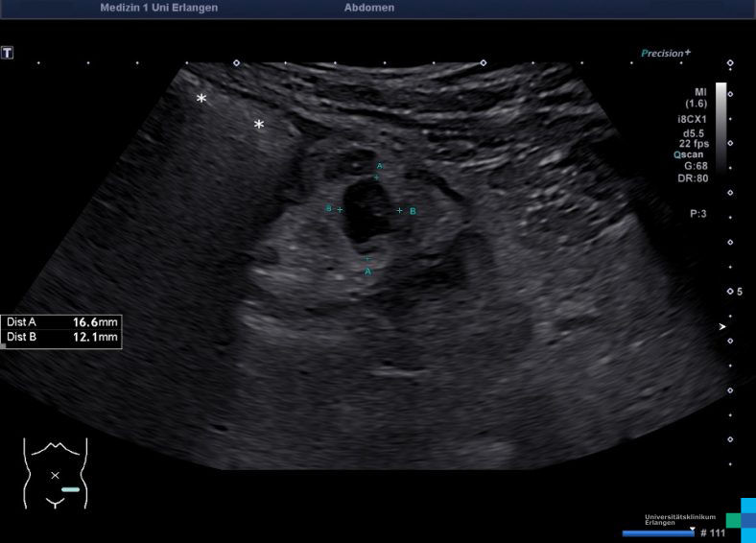The width and height of the screenshot is (756, 543).
Task: Open the G:68 gain setting
Action: pyautogui.click(x=696, y=165)
